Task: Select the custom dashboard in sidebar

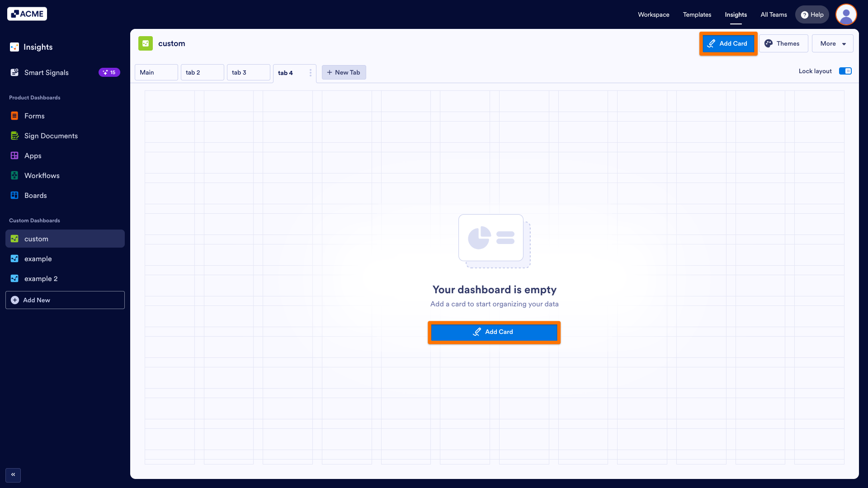Action: pyautogui.click(x=65, y=239)
